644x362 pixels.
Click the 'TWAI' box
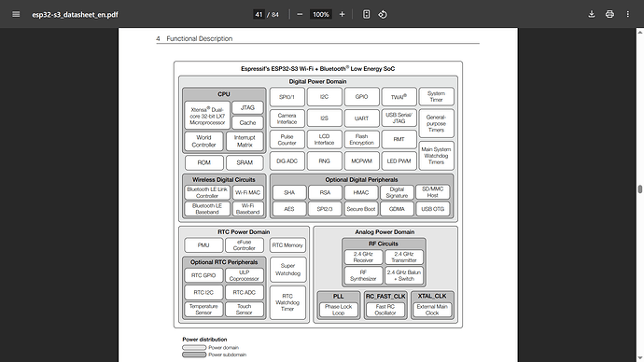[399, 97]
